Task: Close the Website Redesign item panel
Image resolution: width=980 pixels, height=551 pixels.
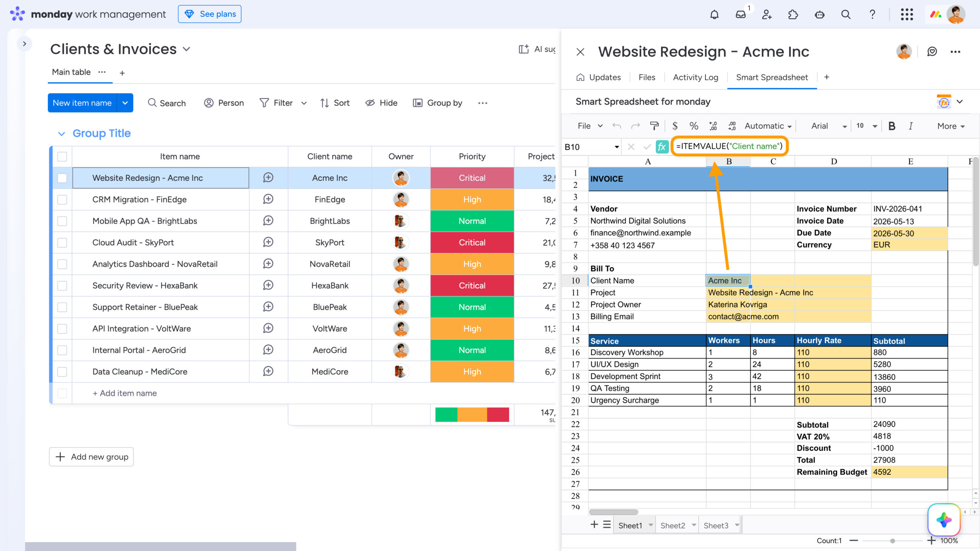Action: pos(580,52)
